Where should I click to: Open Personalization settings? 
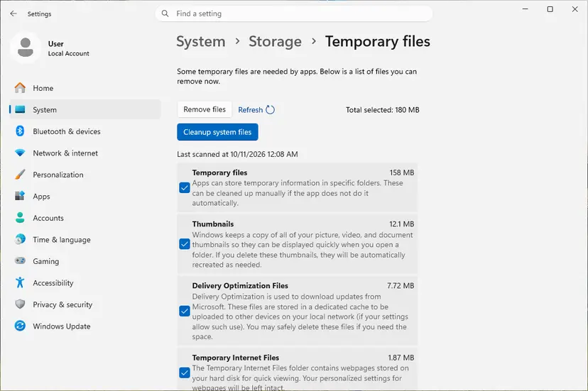[85, 175]
